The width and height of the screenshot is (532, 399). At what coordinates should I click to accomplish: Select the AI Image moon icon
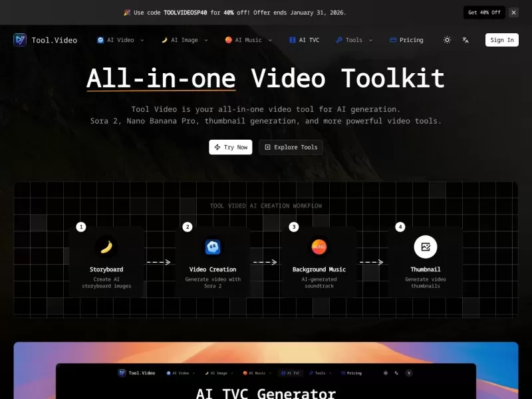(166, 40)
